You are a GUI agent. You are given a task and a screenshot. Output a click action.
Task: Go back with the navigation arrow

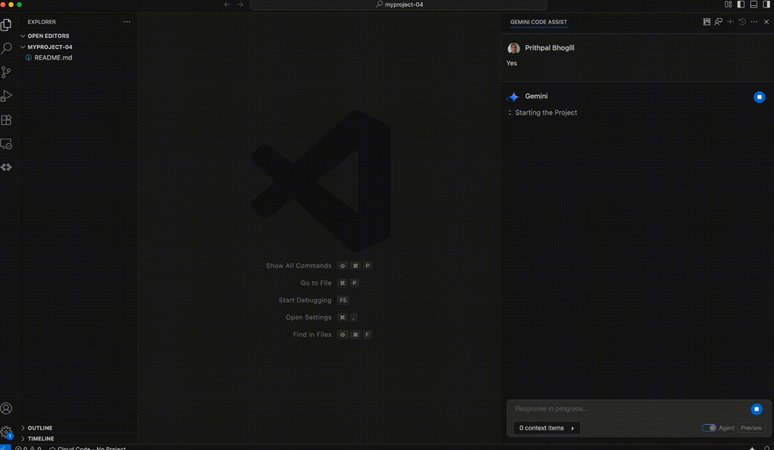tap(227, 4)
